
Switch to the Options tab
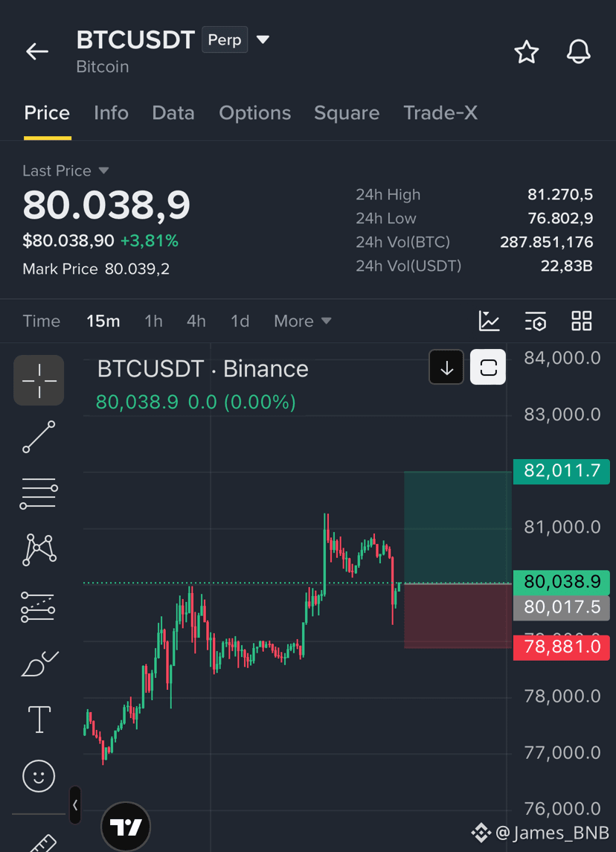click(x=254, y=113)
